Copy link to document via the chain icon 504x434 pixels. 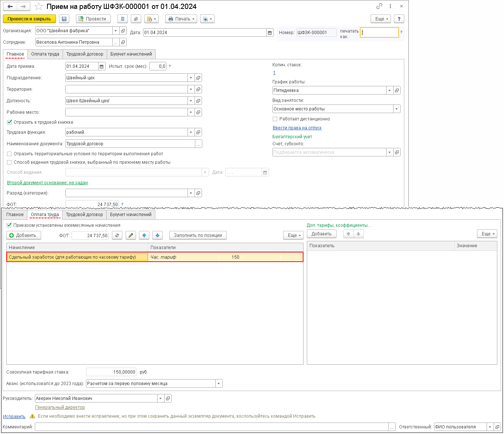tap(379, 6)
